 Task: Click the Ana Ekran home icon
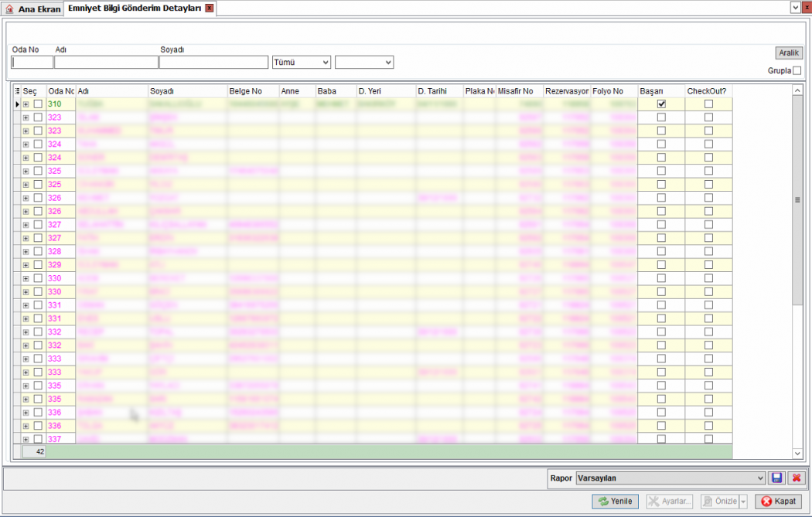pyautogui.click(x=10, y=9)
